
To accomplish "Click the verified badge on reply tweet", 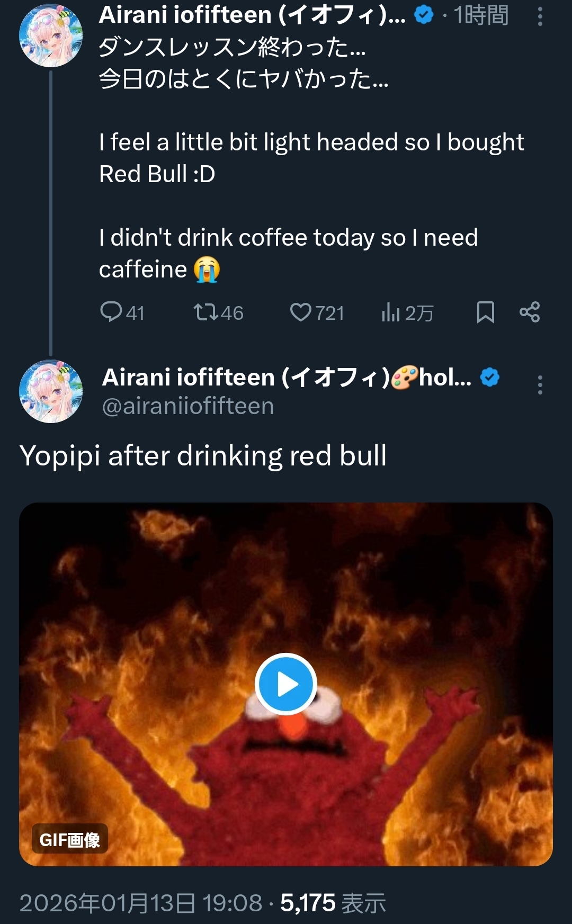I will 490,378.
